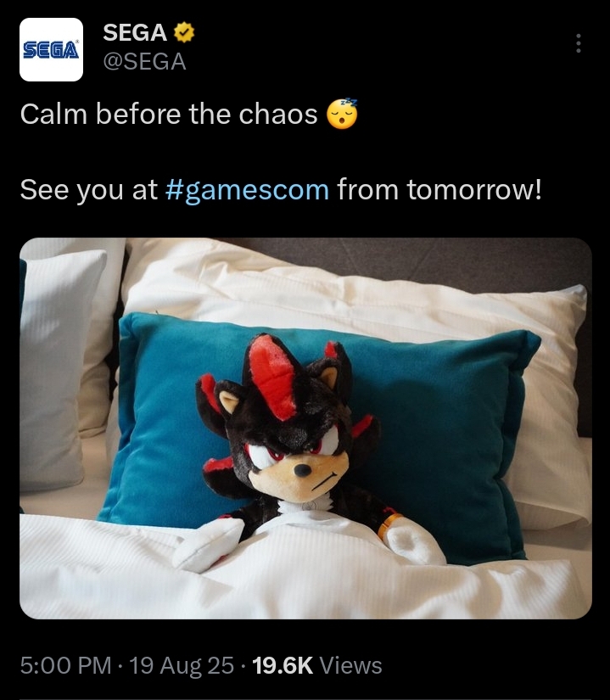Click the 19 Aug 25 date
The image size is (610, 700).
pyautogui.click(x=182, y=665)
